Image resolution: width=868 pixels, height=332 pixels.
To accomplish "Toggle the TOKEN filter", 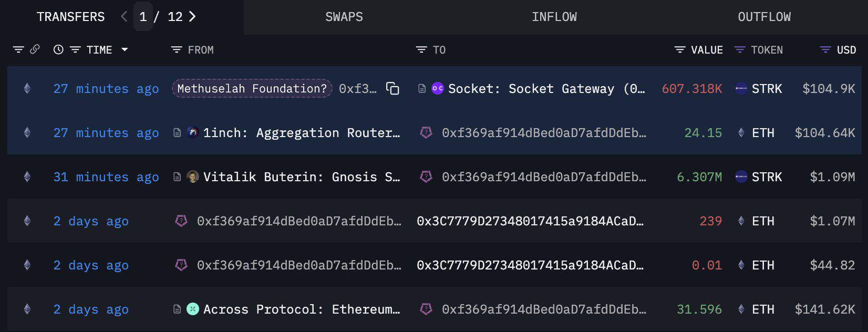I will coord(740,50).
